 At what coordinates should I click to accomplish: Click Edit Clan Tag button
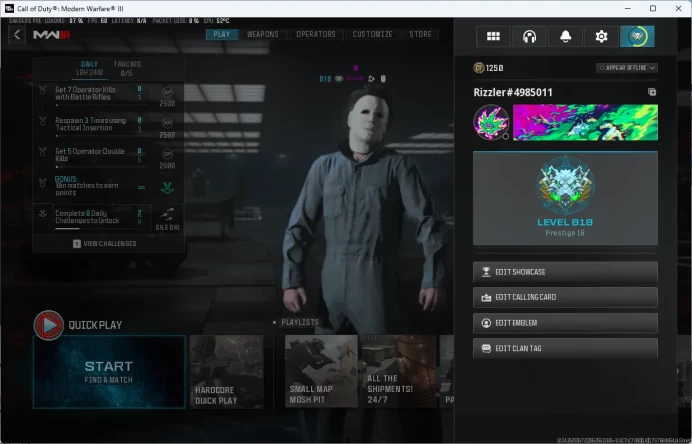pyautogui.click(x=565, y=348)
